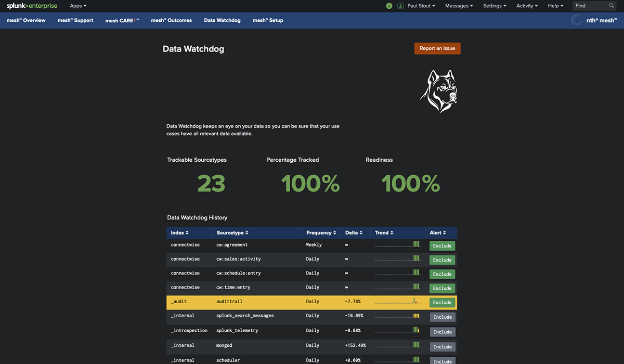Click the user avatar icon beside Paul Stout
This screenshot has height=364, width=624.
[400, 6]
